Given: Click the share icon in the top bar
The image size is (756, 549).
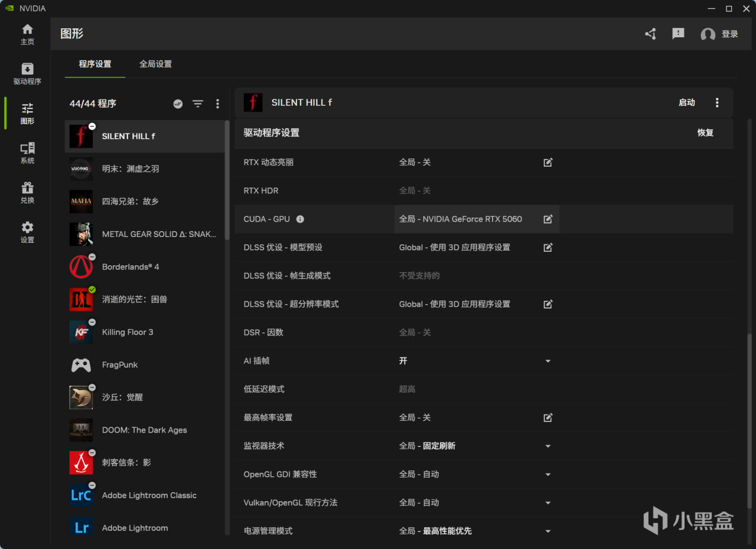Looking at the screenshot, I should tap(651, 34).
